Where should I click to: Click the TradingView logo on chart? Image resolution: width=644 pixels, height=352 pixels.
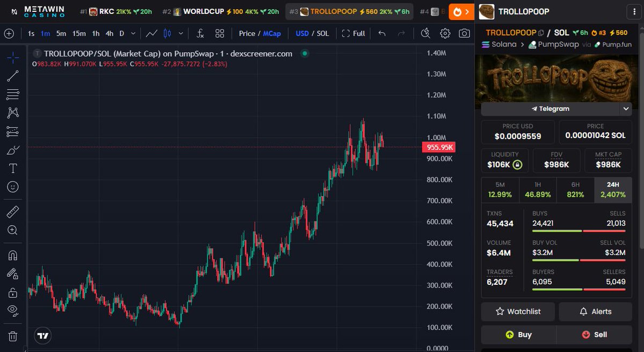pyautogui.click(x=43, y=336)
